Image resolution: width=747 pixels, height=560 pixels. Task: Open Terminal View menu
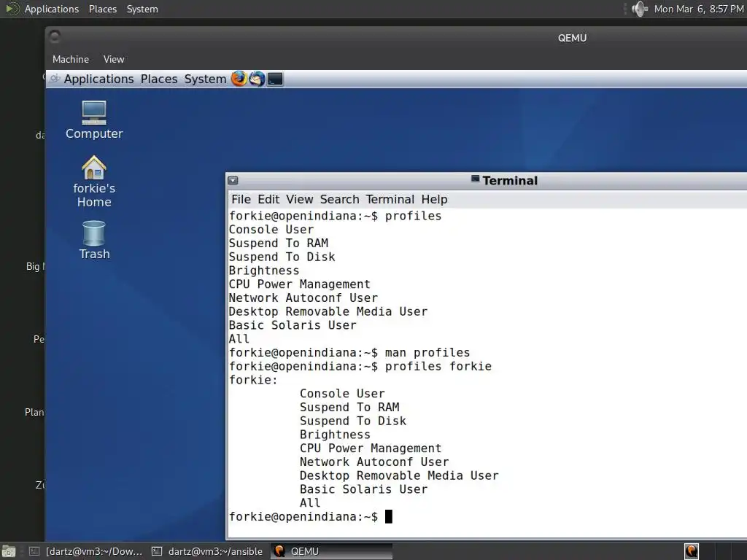pyautogui.click(x=299, y=199)
